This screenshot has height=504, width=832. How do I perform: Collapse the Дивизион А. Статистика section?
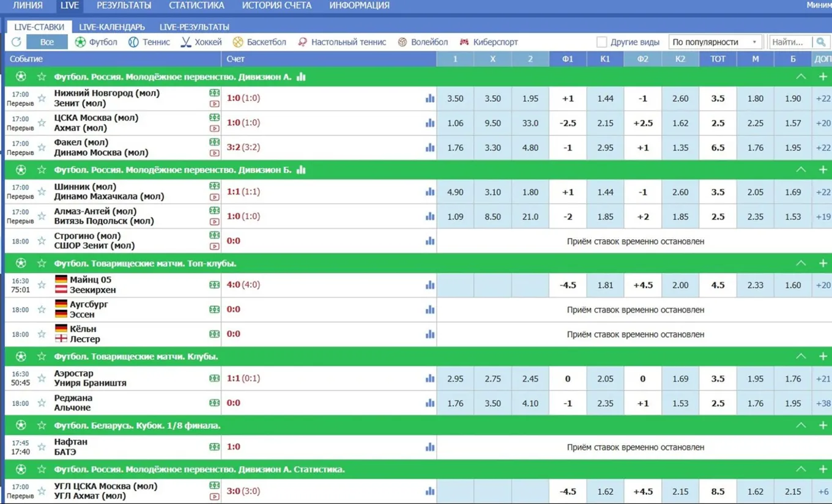[x=801, y=469]
